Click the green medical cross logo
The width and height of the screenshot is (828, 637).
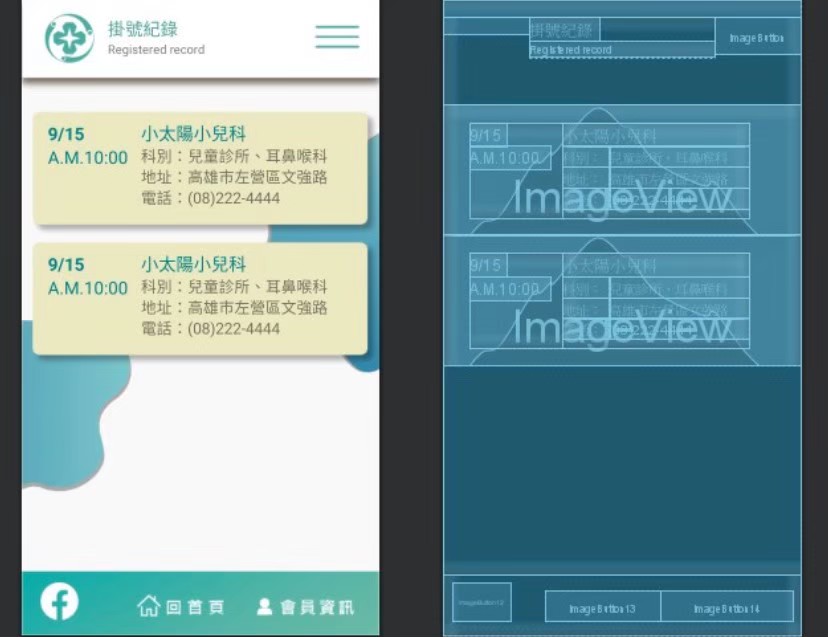69,38
